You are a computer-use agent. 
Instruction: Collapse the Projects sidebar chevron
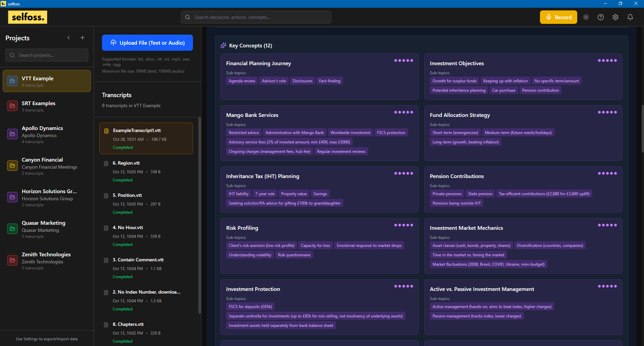click(68, 38)
